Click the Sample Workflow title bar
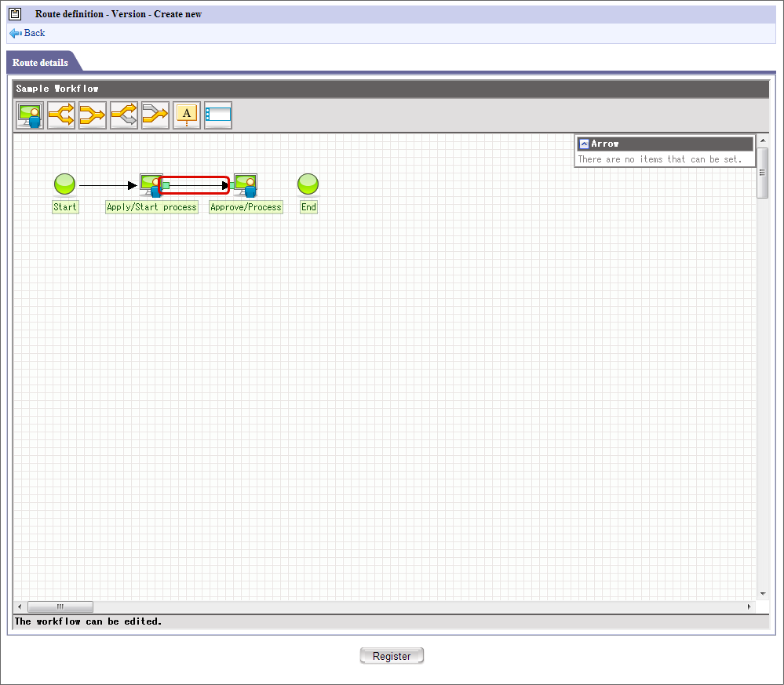Image resolution: width=784 pixels, height=685 pixels. pos(391,89)
